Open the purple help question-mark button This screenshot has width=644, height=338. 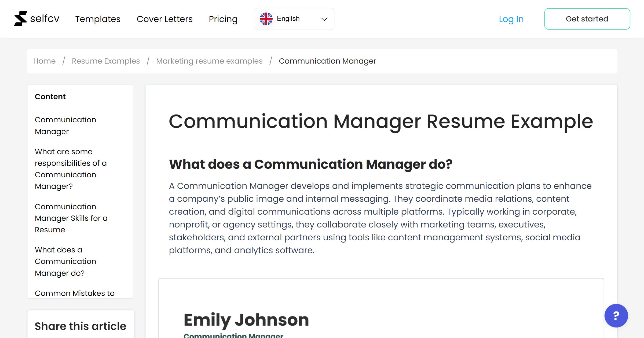click(x=616, y=316)
